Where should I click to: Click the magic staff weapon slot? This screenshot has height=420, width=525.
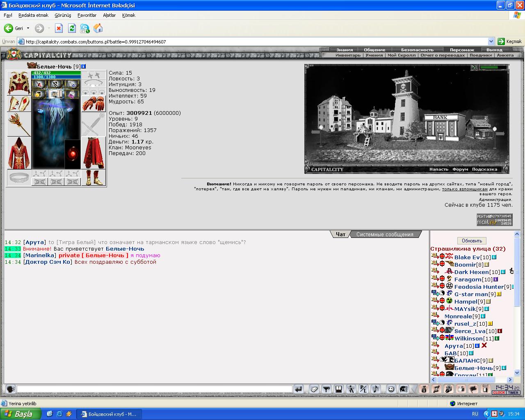click(19, 124)
